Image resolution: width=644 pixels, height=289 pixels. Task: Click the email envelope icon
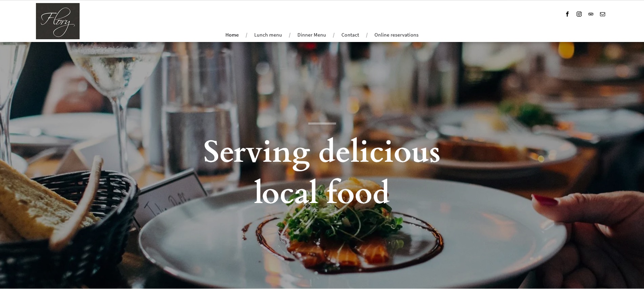(602, 14)
